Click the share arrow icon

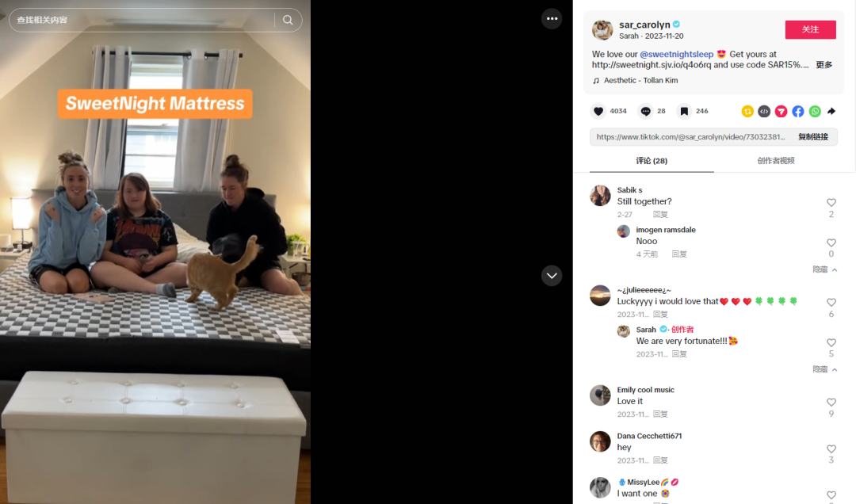(x=831, y=112)
